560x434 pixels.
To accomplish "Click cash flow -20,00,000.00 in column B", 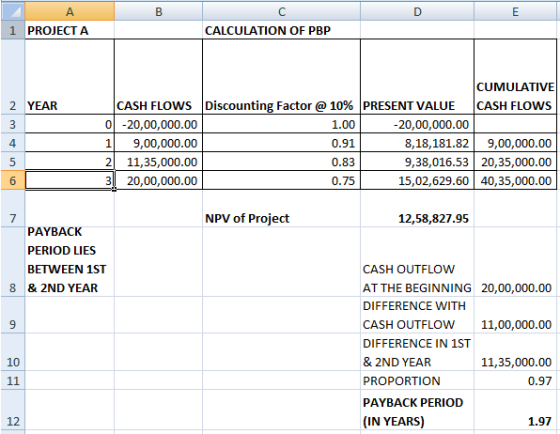I will point(159,124).
